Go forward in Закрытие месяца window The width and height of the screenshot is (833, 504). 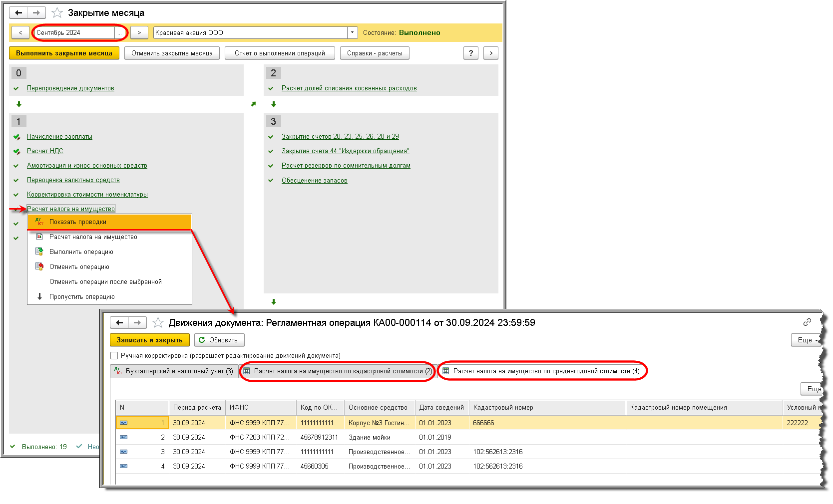pos(36,12)
